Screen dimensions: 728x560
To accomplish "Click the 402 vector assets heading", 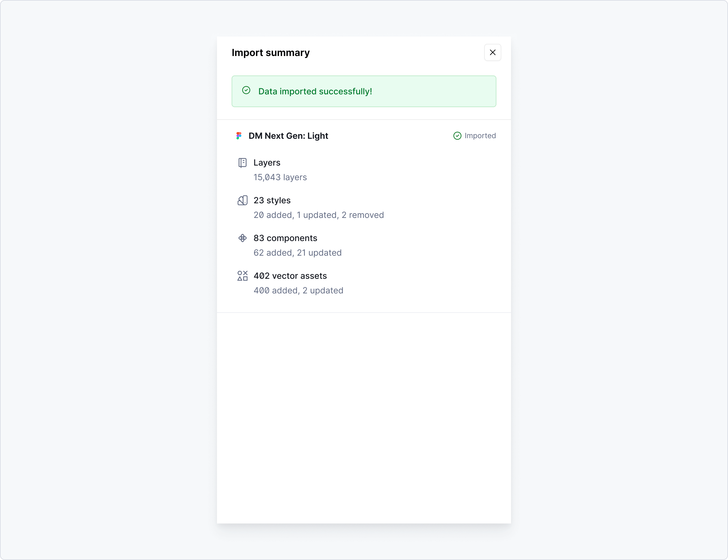I will coord(290,276).
